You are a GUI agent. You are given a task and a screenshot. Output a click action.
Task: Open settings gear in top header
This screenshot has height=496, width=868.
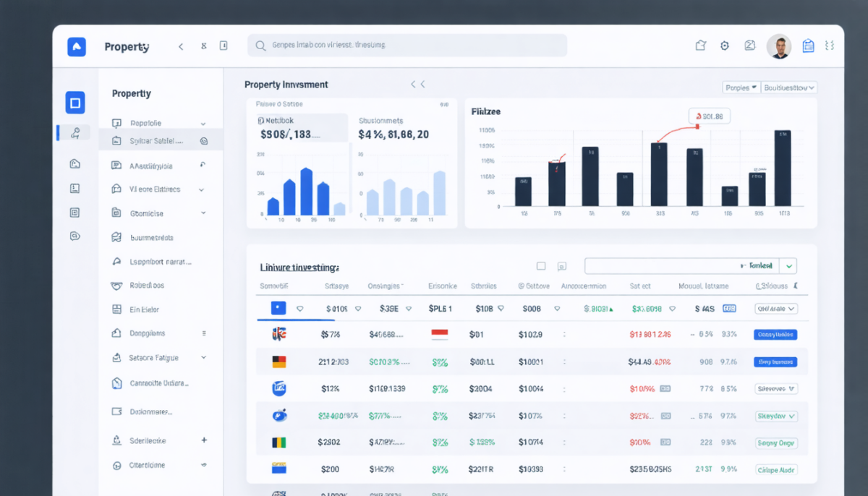point(725,46)
